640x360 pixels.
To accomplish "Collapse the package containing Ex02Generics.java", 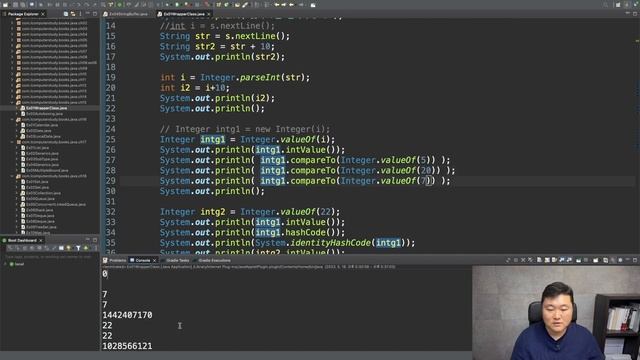I will click(13, 142).
